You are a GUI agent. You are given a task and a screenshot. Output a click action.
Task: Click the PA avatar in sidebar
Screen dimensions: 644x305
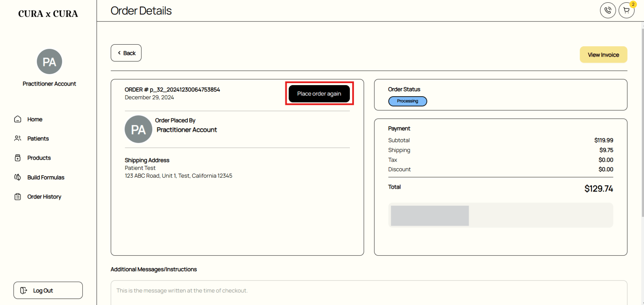(49, 62)
